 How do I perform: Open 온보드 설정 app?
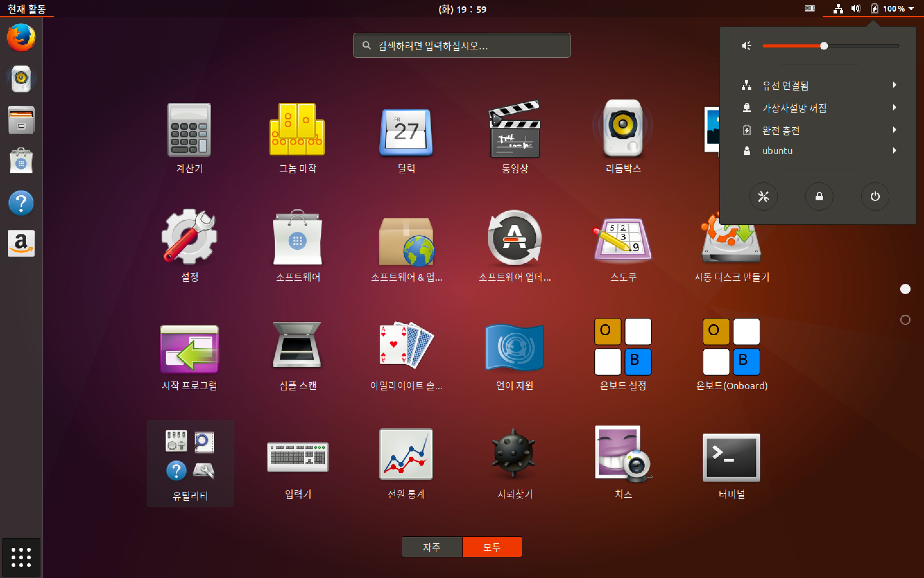(623, 355)
